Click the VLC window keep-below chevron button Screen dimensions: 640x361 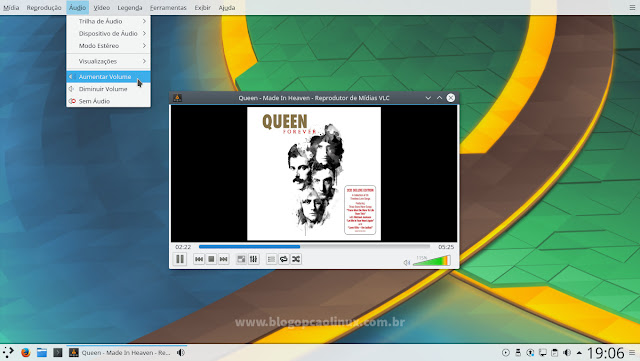point(428,98)
